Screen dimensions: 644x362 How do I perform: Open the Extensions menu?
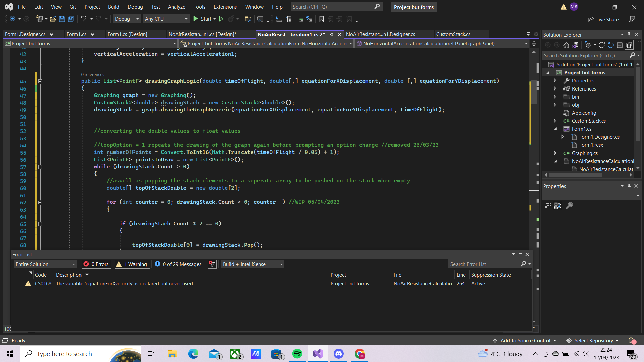[x=225, y=7]
